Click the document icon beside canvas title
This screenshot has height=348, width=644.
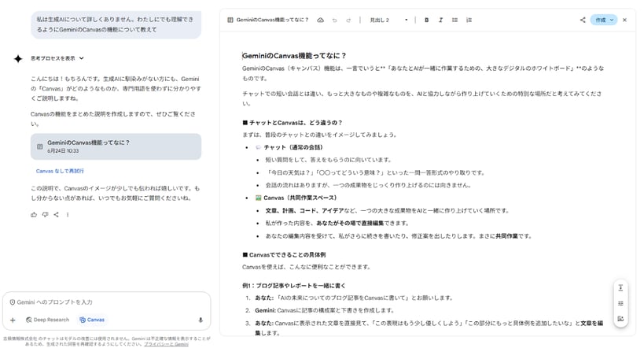[230, 20]
